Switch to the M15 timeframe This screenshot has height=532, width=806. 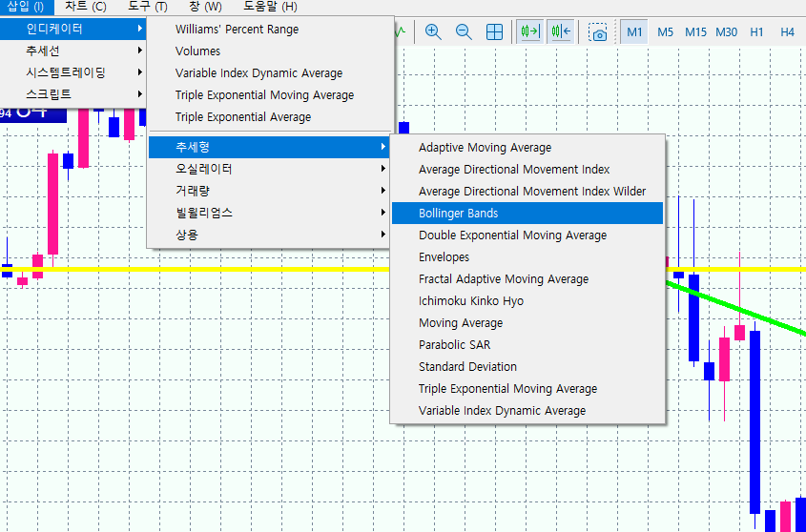695,32
